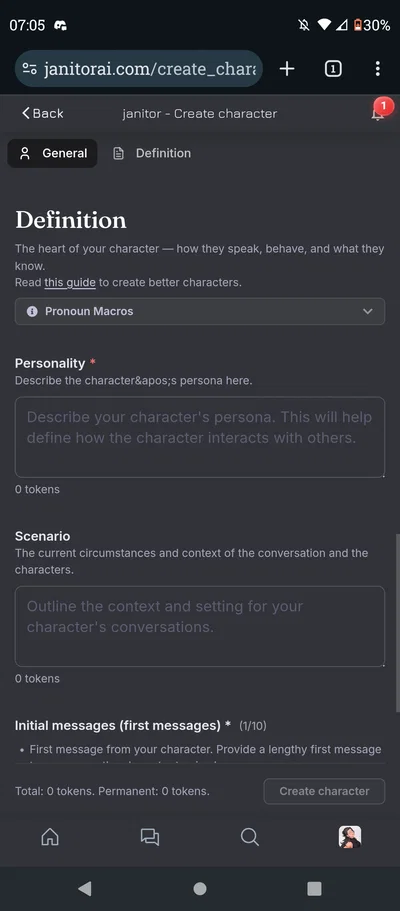Switch to the Definition tab
Image resolution: width=400 pixels, height=911 pixels.
pyautogui.click(x=152, y=153)
